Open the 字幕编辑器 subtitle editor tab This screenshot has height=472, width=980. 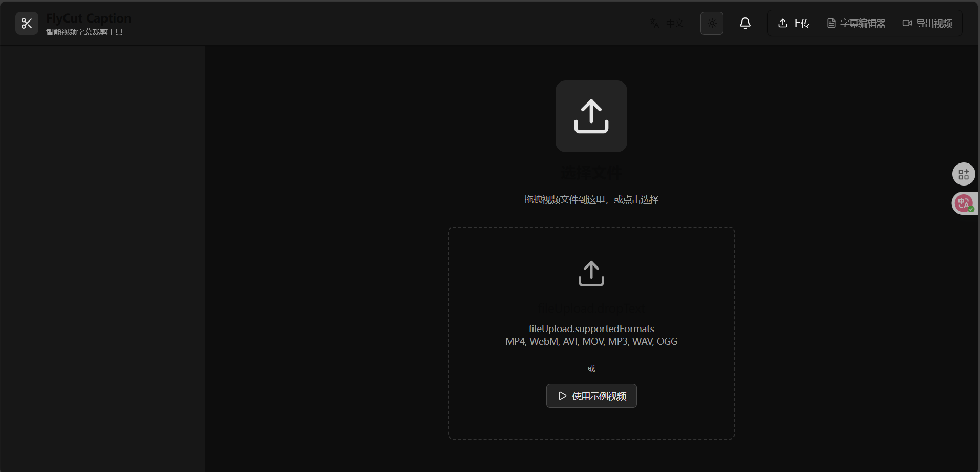(856, 23)
